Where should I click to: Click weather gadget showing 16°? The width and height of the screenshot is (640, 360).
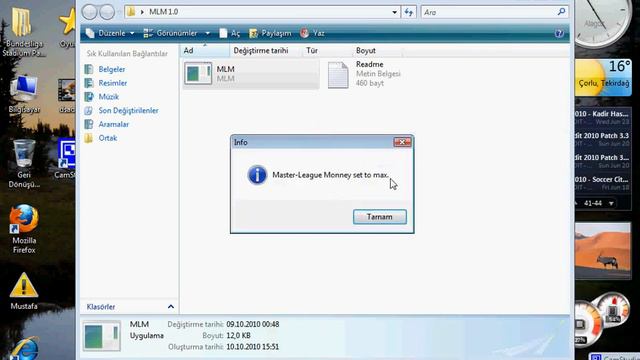(603, 78)
